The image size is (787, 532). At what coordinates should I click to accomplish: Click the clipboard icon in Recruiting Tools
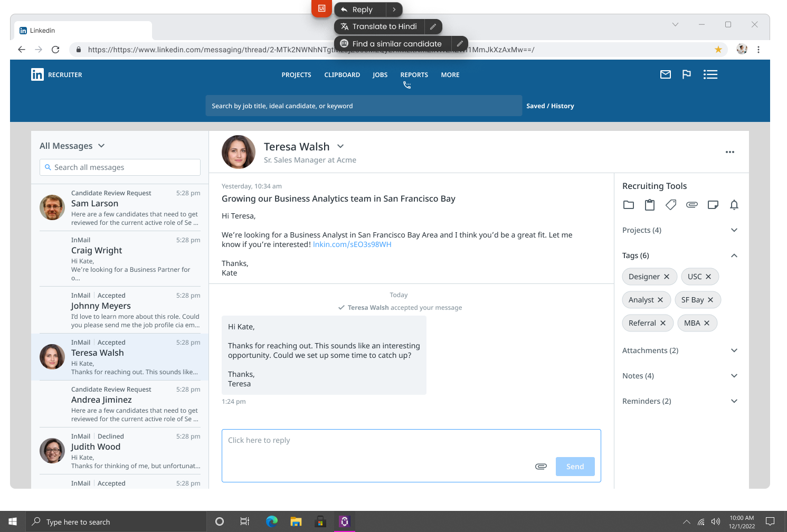pyautogui.click(x=650, y=205)
